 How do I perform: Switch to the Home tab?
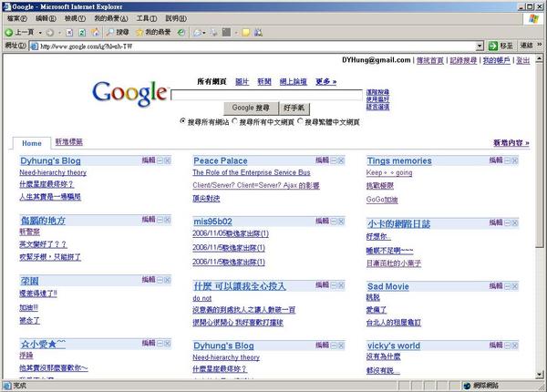click(x=31, y=143)
